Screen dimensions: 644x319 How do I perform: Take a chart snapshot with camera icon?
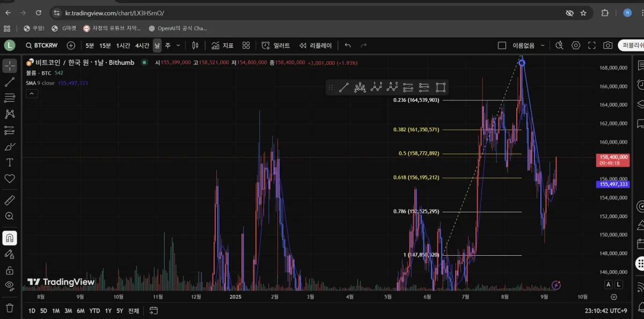tap(608, 46)
